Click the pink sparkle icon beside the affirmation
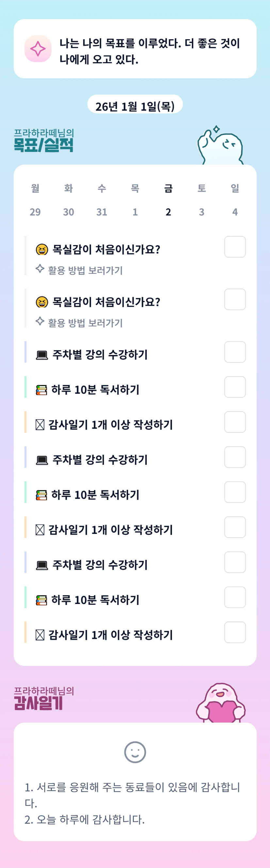 point(38,49)
